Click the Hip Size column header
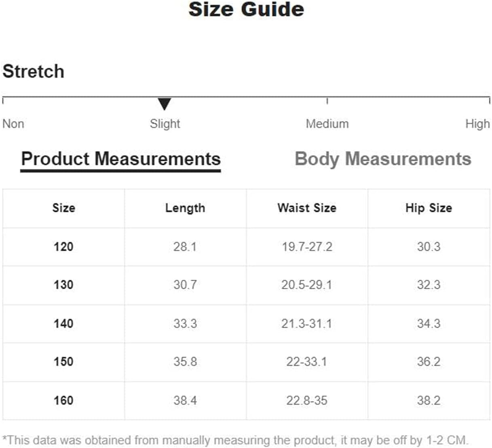This screenshot has height=448, width=492. pos(429,208)
